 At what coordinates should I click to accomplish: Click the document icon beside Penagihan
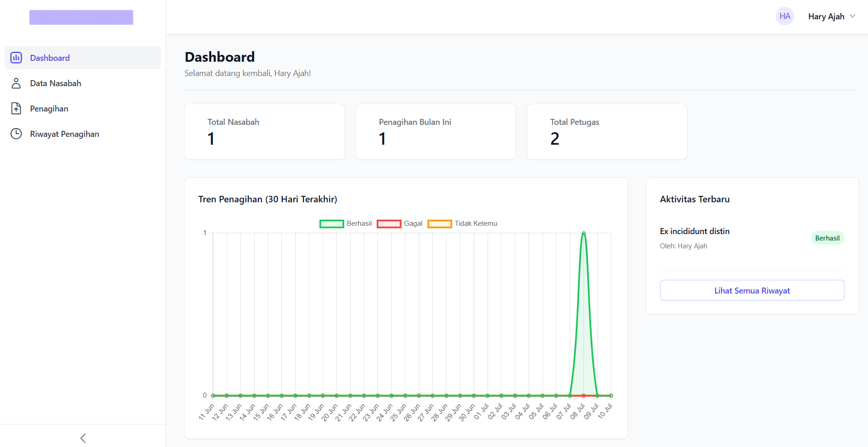click(16, 108)
